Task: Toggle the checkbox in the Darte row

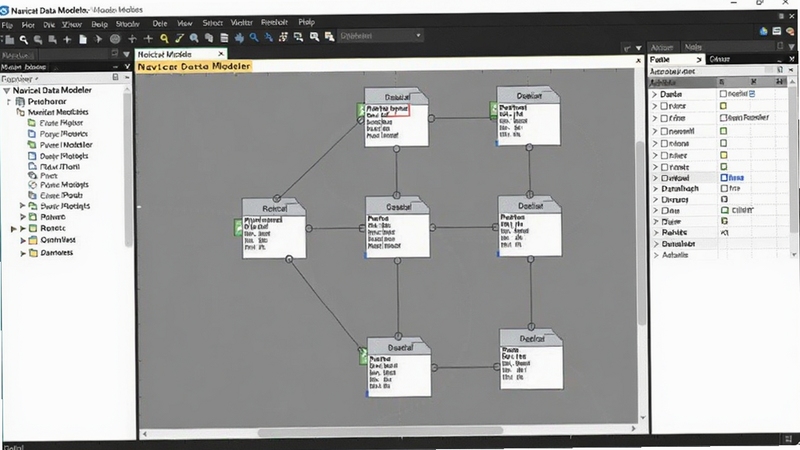Action: click(x=723, y=94)
